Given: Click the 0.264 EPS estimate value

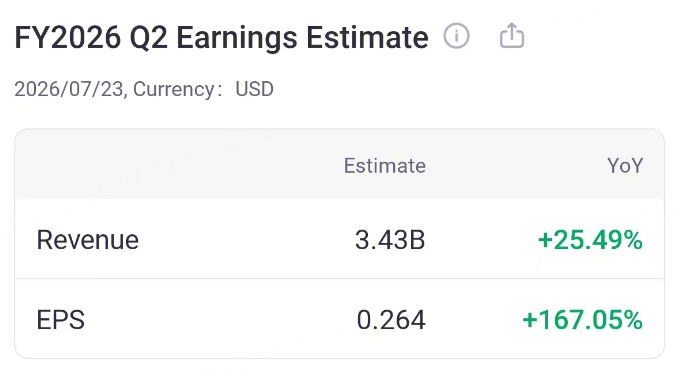Looking at the screenshot, I should [391, 320].
